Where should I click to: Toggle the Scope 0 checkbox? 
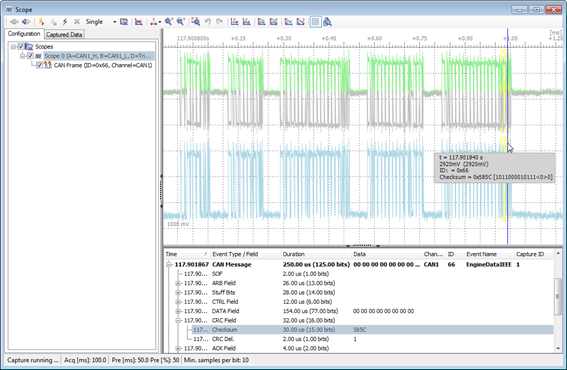point(30,56)
